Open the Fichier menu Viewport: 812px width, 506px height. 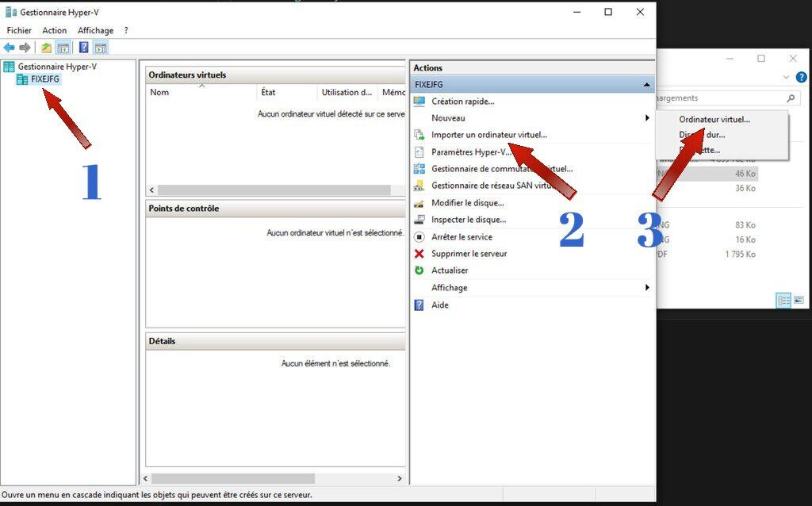pyautogui.click(x=19, y=31)
